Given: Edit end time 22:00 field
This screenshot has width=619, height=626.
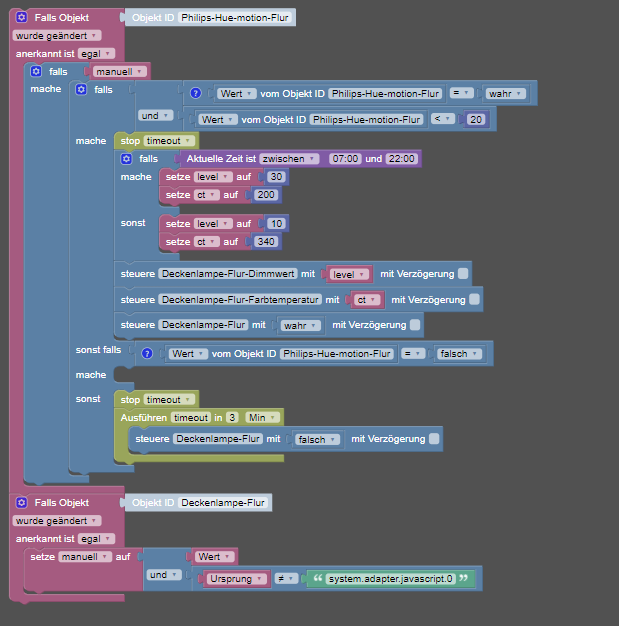Looking at the screenshot, I should click(x=402, y=159).
